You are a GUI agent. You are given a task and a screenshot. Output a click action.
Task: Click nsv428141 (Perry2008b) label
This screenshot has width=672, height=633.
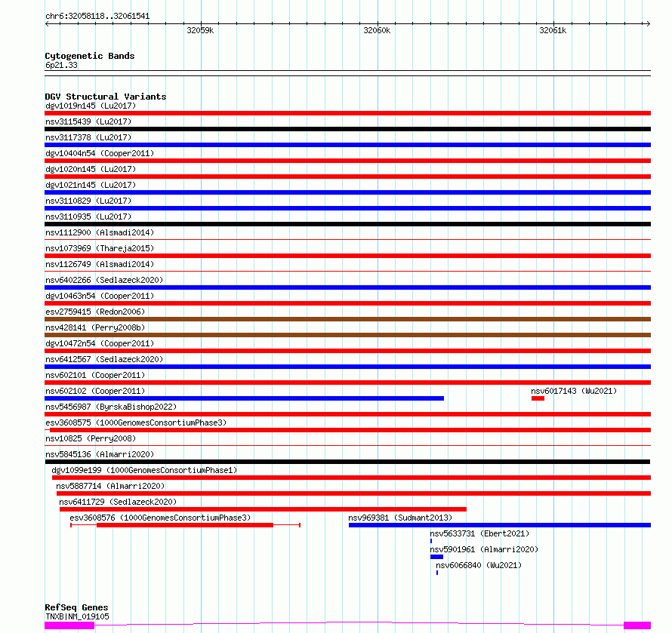95,327
